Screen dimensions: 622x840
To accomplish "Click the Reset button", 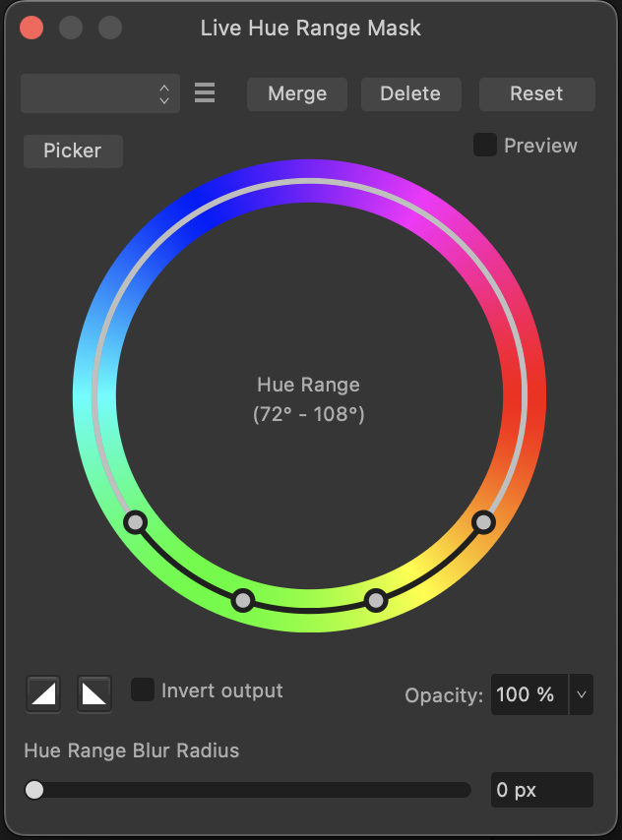I will [x=536, y=94].
